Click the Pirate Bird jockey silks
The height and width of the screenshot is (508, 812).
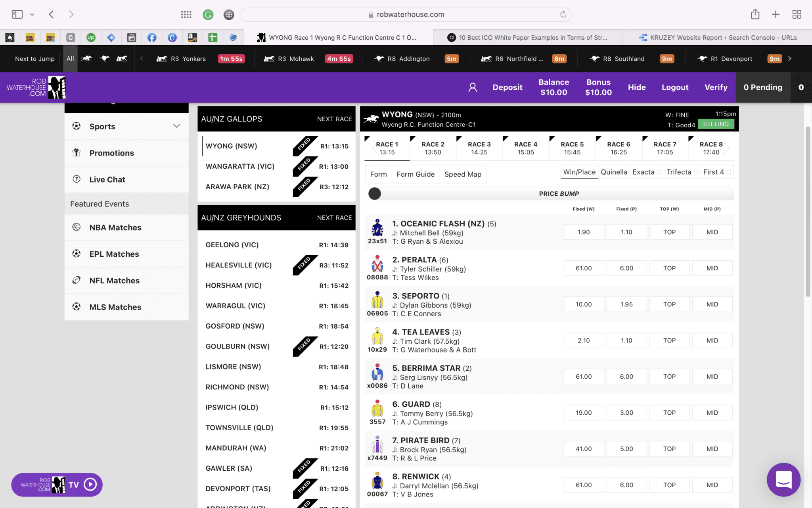tap(377, 444)
